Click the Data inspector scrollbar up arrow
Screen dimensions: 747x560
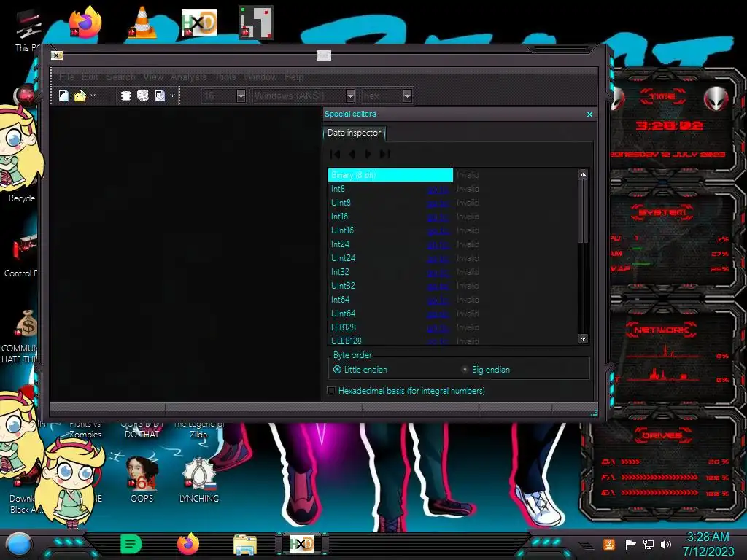(583, 174)
